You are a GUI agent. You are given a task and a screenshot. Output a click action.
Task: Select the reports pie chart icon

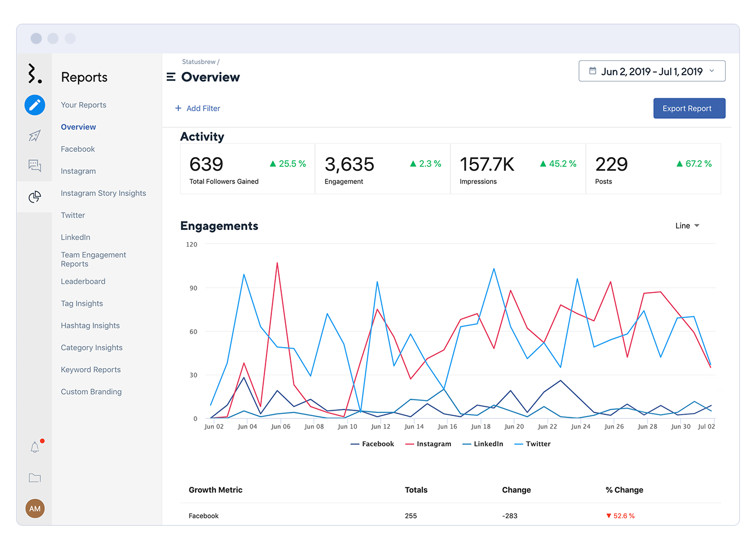pyautogui.click(x=35, y=197)
